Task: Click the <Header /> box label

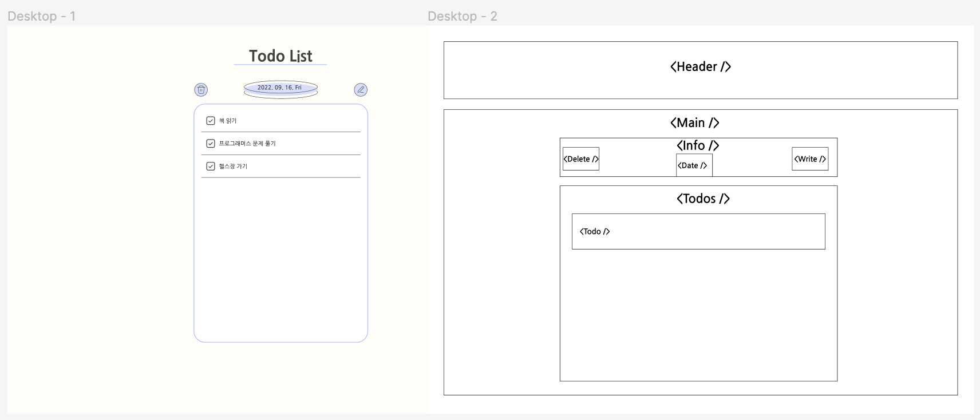Action: (x=701, y=67)
